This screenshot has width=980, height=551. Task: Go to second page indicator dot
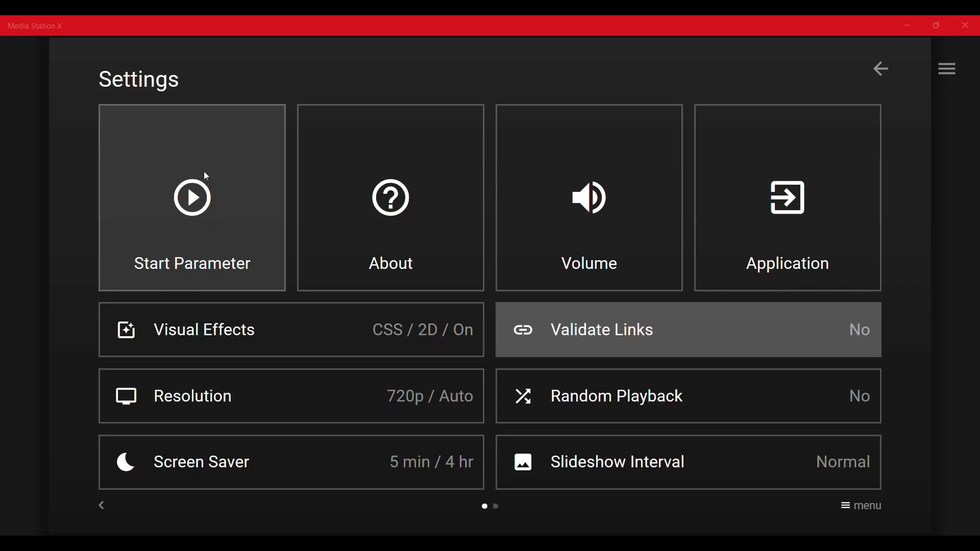497,507
